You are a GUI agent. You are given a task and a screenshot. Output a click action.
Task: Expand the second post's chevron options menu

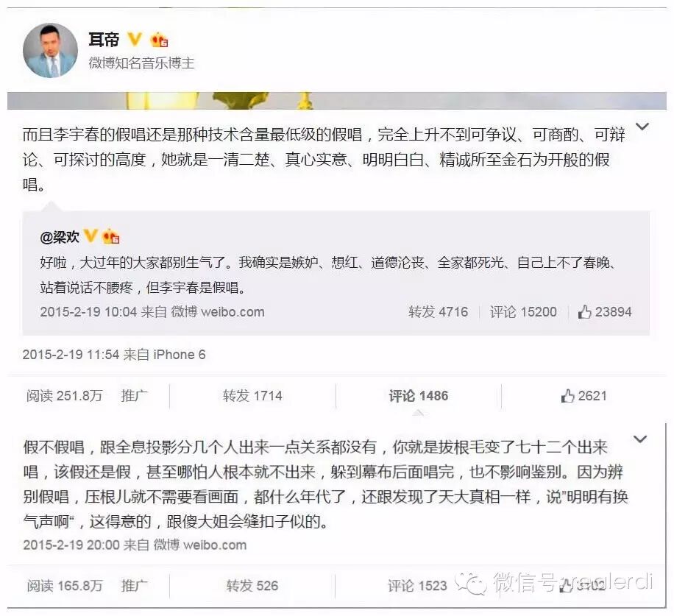[640, 439]
